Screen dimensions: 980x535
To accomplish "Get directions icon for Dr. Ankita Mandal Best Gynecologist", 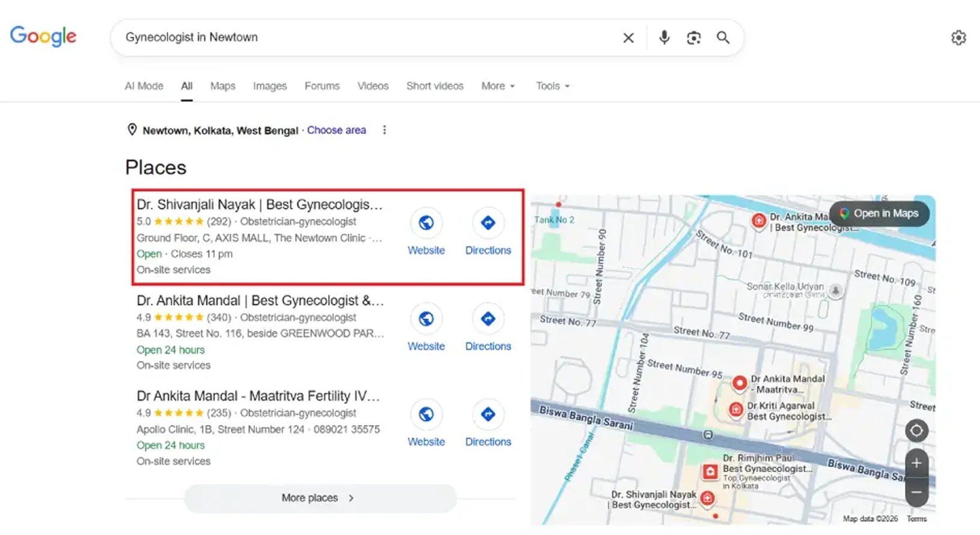I will (x=488, y=318).
